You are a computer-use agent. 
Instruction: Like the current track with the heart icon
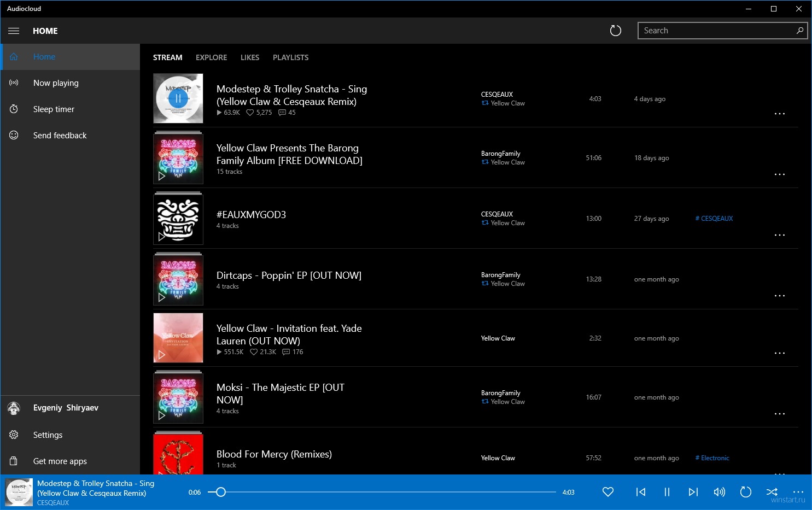coord(608,492)
